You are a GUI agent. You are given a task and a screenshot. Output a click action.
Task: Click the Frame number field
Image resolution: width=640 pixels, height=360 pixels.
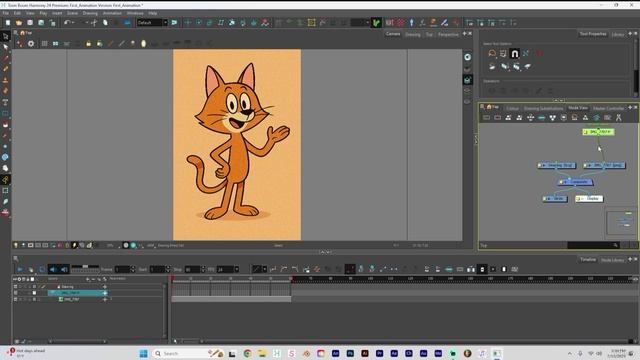(122, 269)
